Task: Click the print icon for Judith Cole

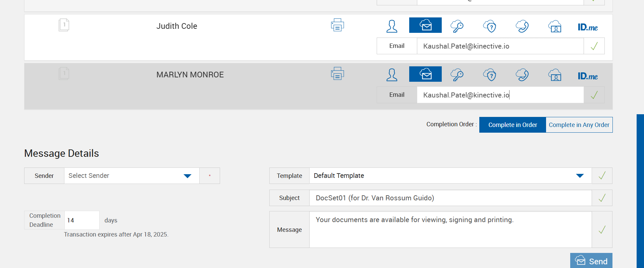Action: pyautogui.click(x=337, y=25)
